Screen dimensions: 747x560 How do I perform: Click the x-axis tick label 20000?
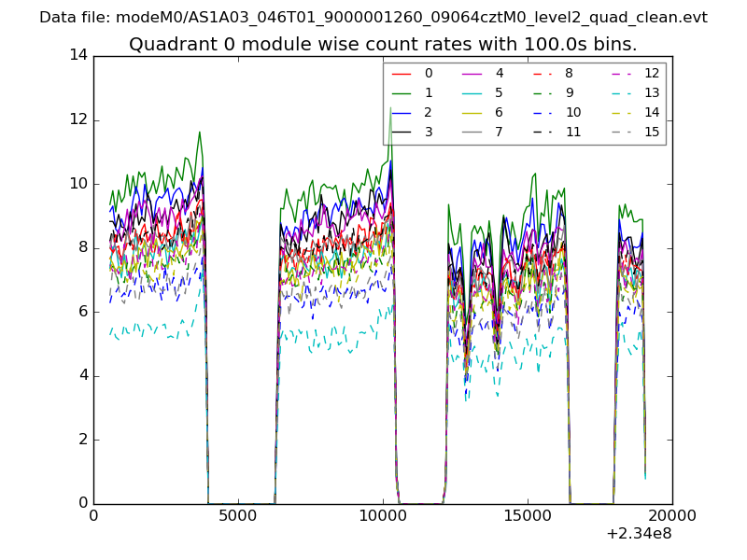click(672, 515)
